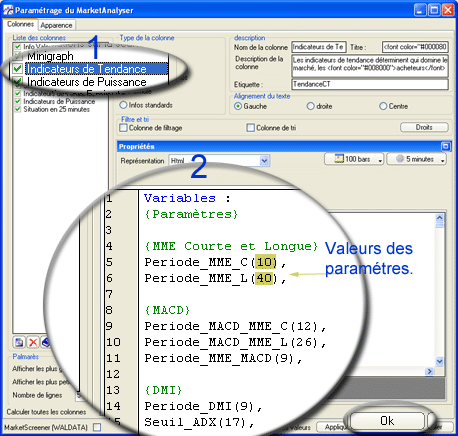This screenshot has width=458, height=436.
Task: Click the Nom de la colonne field
Action: click(319, 47)
